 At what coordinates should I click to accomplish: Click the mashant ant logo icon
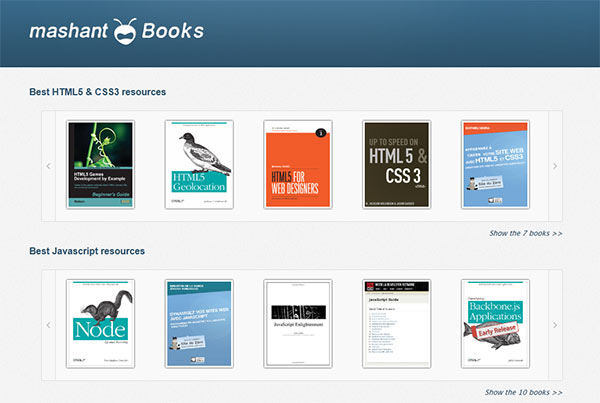(x=125, y=31)
